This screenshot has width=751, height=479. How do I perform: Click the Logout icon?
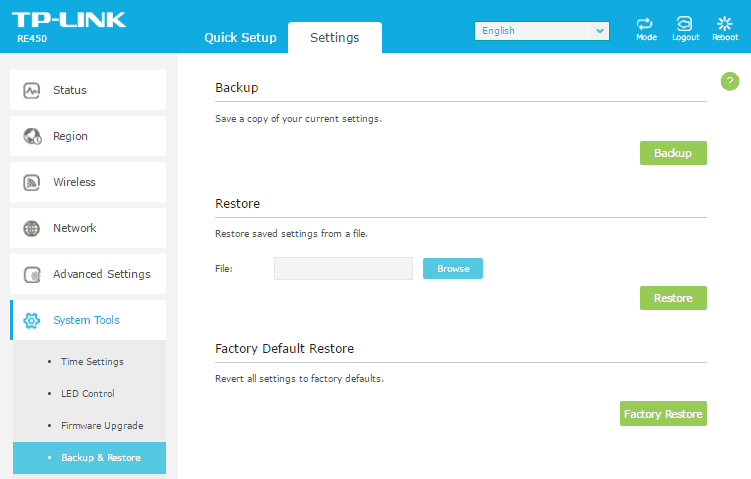[x=685, y=24]
